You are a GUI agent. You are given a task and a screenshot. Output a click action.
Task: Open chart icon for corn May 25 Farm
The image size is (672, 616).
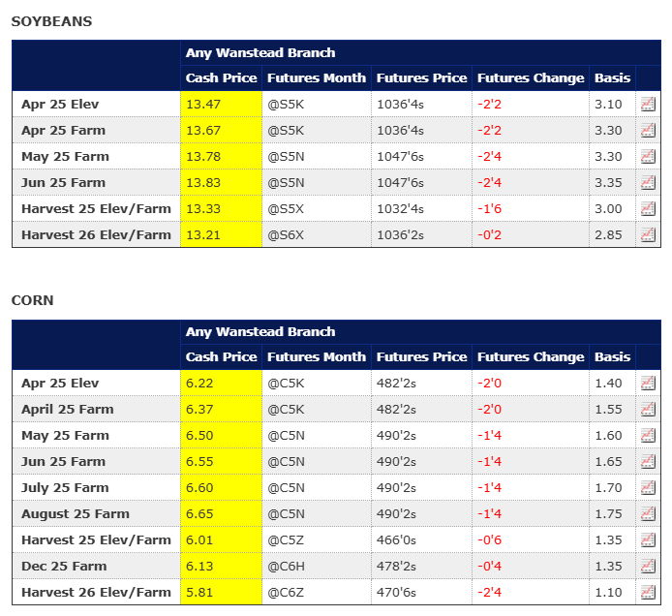(648, 435)
